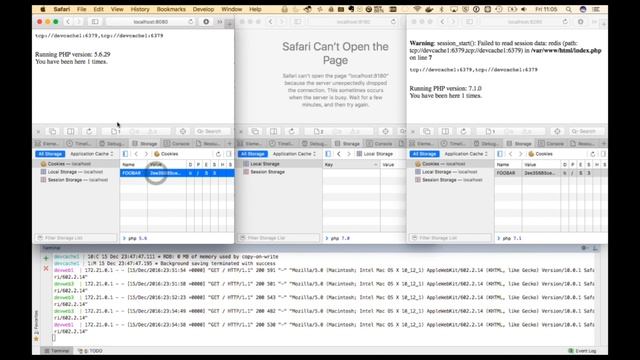Sort by Key column in middle window

(x=351, y=164)
